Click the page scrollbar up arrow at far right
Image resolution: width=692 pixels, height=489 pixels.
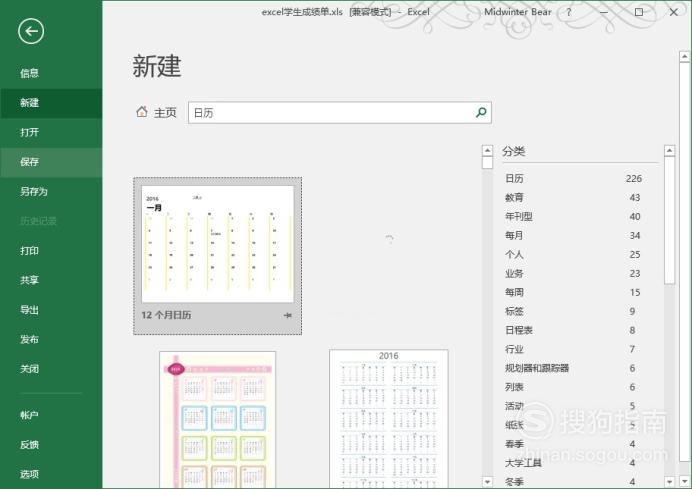click(684, 56)
